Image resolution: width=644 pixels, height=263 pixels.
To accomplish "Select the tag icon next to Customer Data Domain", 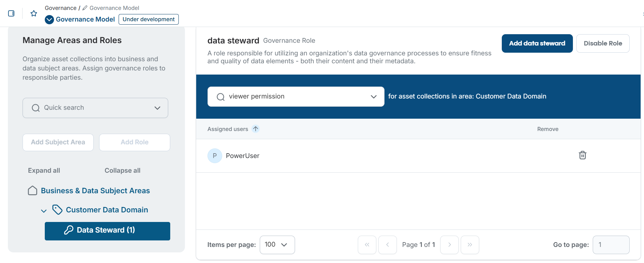I will [x=57, y=210].
